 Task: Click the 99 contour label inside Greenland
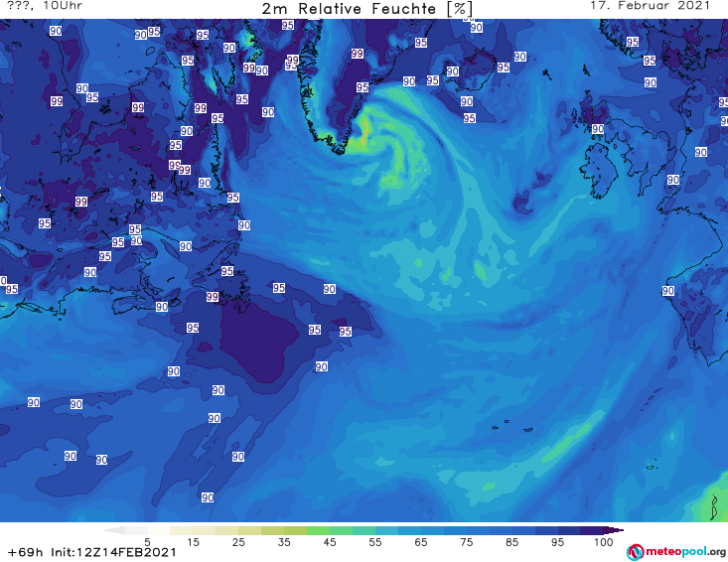tap(357, 54)
